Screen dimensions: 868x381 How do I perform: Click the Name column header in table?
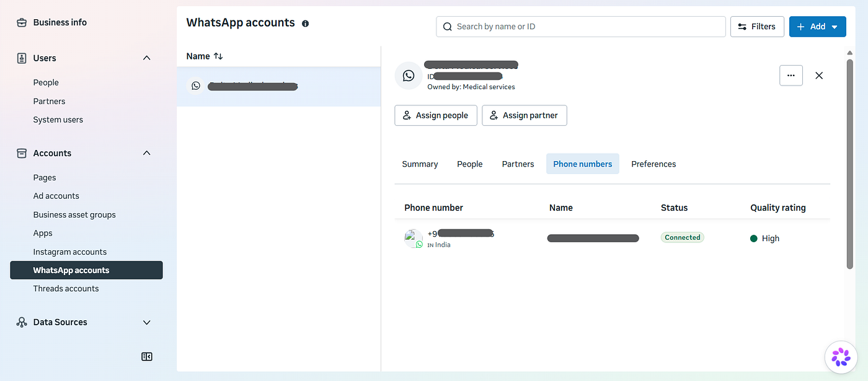561,208
